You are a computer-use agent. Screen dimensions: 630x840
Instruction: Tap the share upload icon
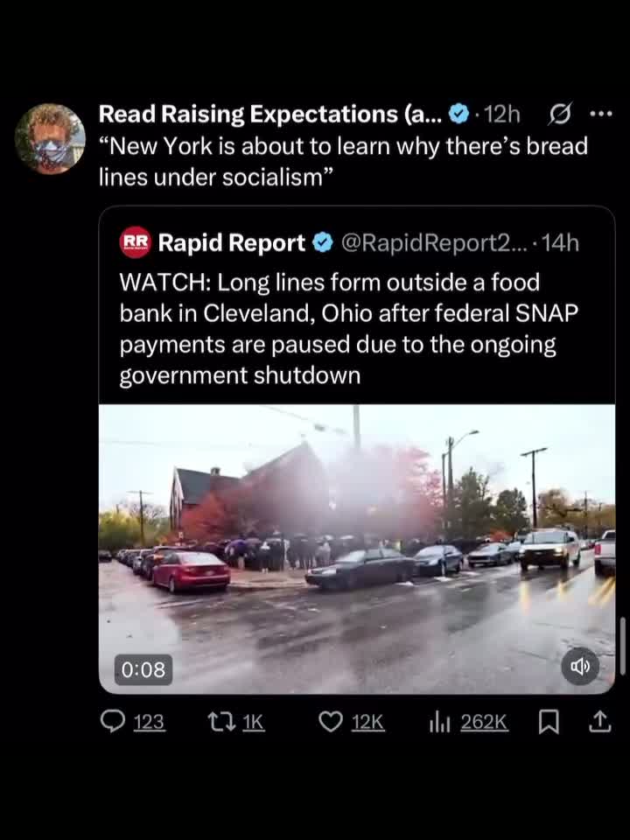tap(599, 722)
